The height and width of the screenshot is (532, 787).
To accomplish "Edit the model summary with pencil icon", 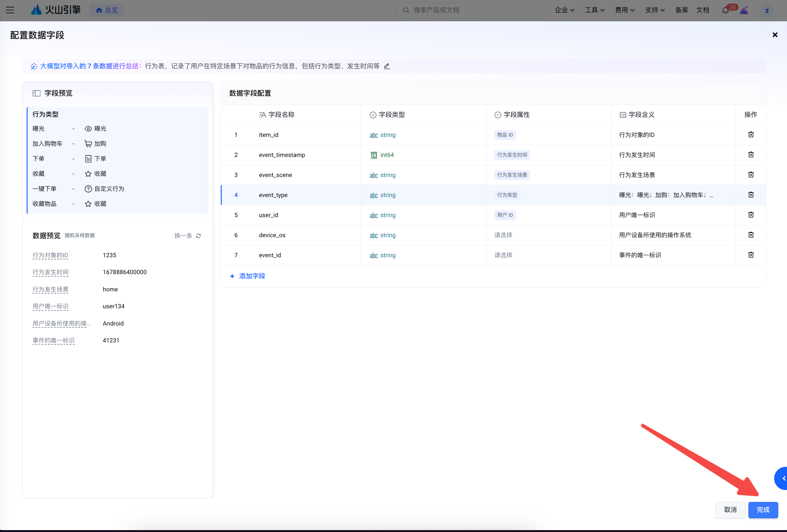I will [387, 66].
